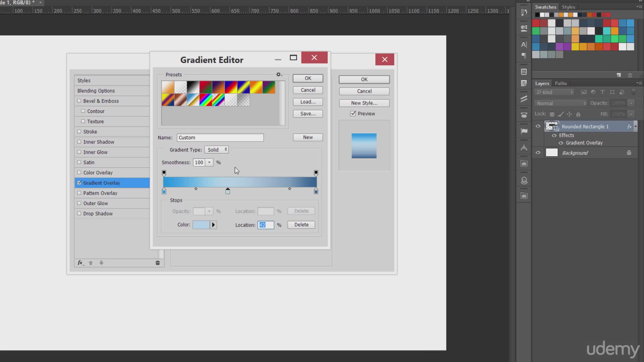This screenshot has width=644, height=362.
Task: Enable the Drop Shadow checkbox
Action: 79,214
